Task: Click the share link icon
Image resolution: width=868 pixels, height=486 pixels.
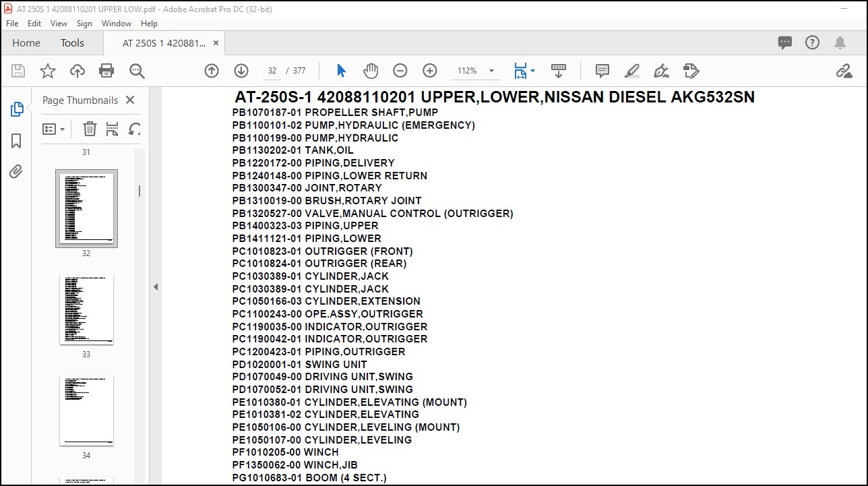Action: (x=844, y=71)
